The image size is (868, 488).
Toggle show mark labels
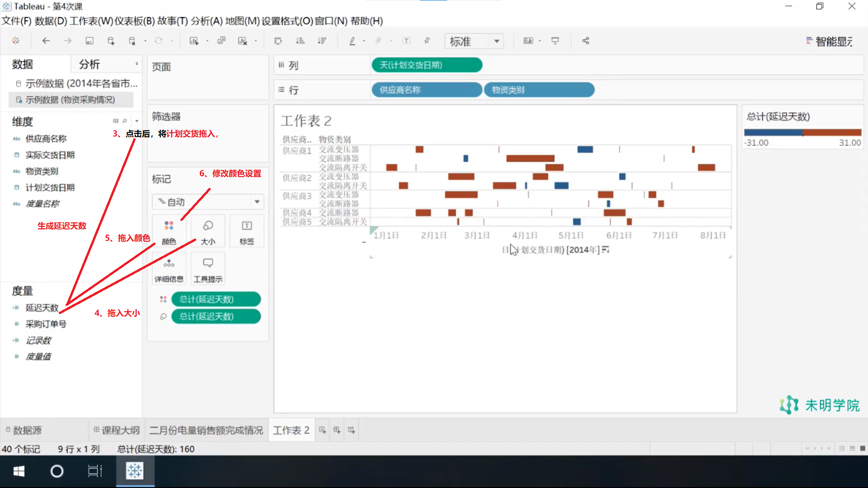[406, 41]
